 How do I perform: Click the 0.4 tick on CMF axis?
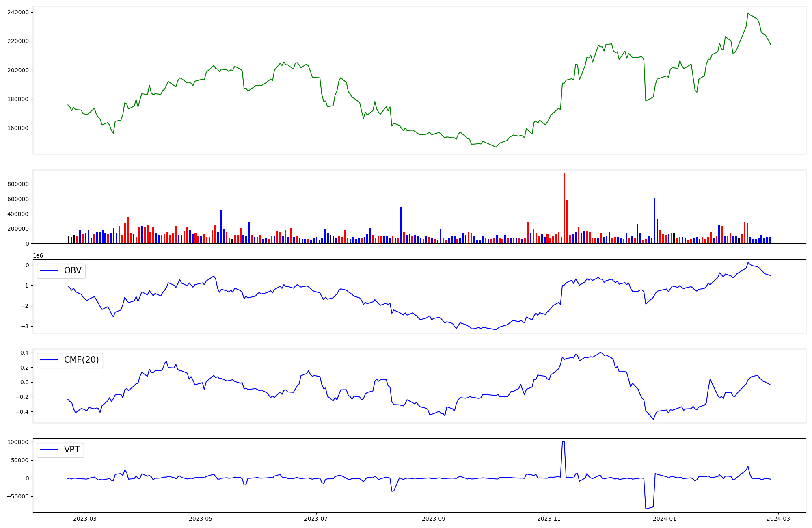pyautogui.click(x=25, y=353)
